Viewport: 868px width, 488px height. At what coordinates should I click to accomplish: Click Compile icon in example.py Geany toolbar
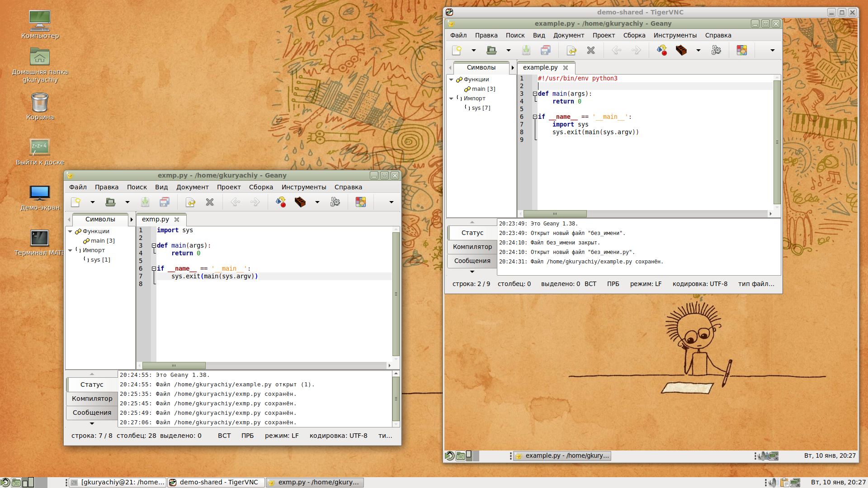(662, 50)
